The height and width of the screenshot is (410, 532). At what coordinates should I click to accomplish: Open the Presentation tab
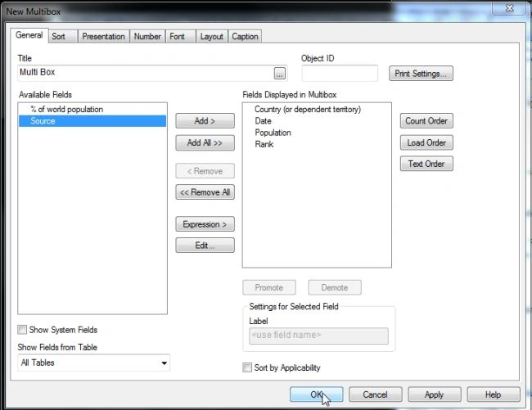pos(103,36)
